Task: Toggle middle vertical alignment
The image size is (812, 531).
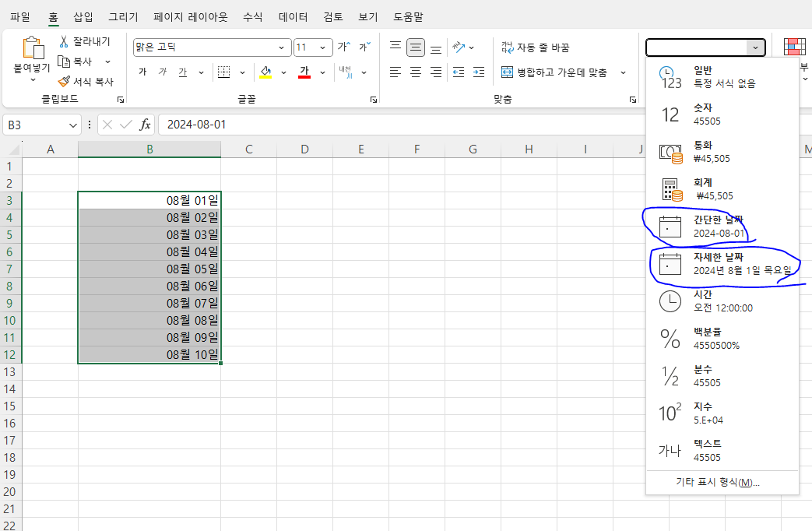Action: click(x=415, y=47)
